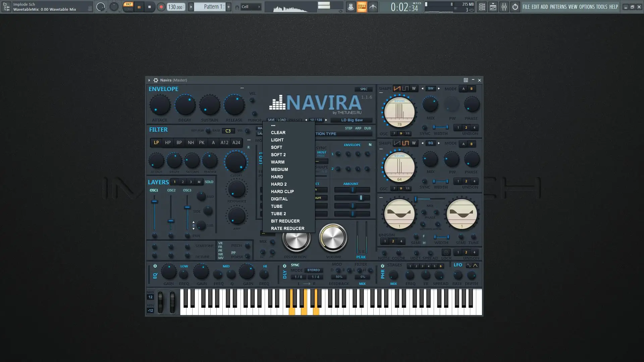Image resolution: width=644 pixels, height=362 pixels.
Task: Open the mixer window icon
Action: pyautogui.click(x=504, y=7)
